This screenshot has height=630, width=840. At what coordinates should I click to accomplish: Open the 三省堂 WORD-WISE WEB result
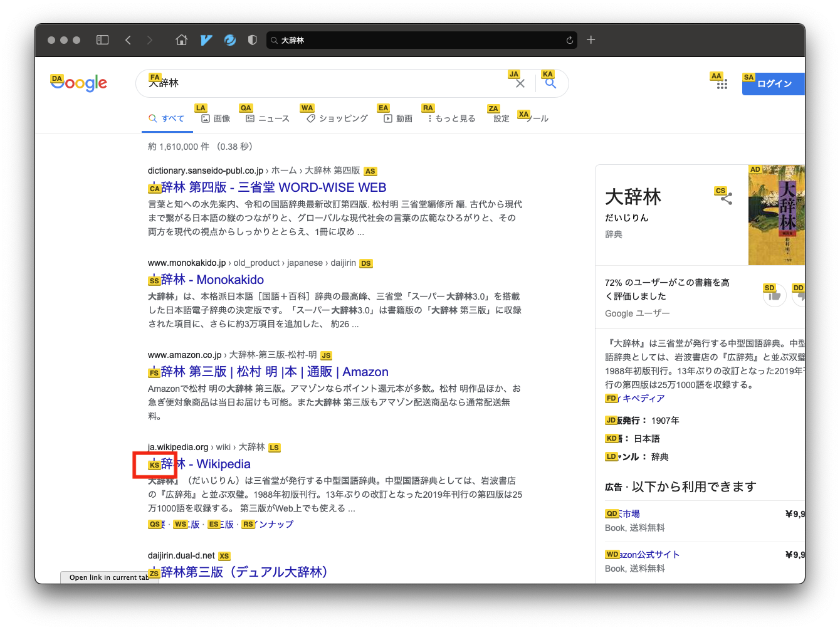point(268,187)
